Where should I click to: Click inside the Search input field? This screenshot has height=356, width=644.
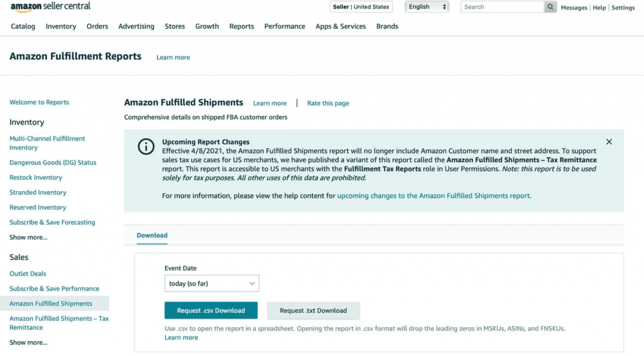pos(503,7)
